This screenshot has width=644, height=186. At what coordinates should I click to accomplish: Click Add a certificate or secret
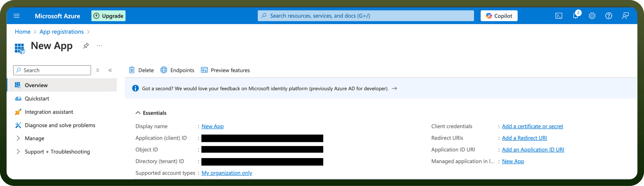[x=532, y=126]
